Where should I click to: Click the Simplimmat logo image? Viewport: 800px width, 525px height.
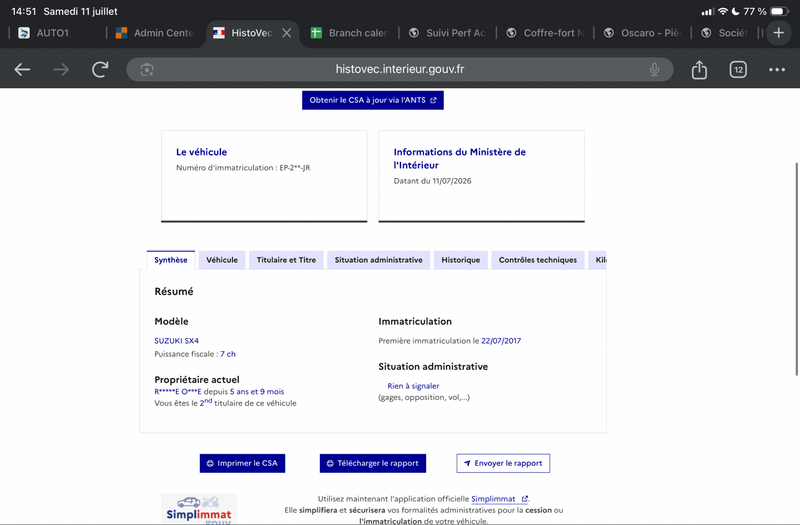pyautogui.click(x=199, y=509)
